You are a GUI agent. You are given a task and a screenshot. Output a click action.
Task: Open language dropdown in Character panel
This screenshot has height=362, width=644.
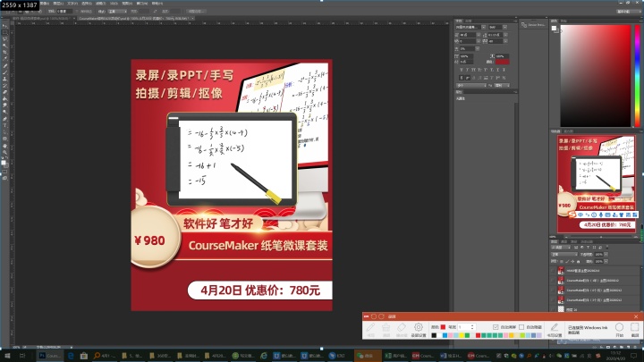[x=471, y=86]
